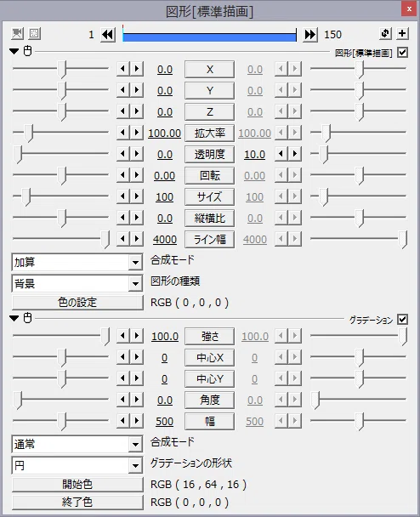The image size is (420, 517).
Task: Jump to the object's first frame
Action: point(108,34)
